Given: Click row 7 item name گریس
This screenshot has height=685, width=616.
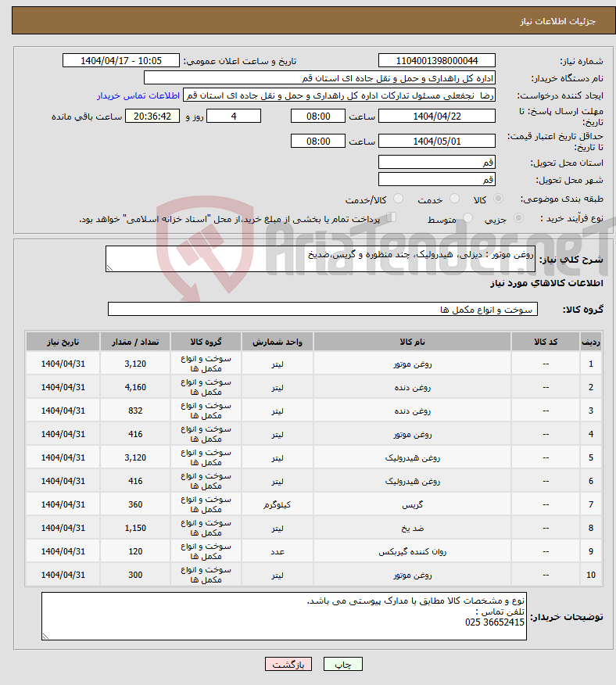Looking at the screenshot, I should pos(413,504).
